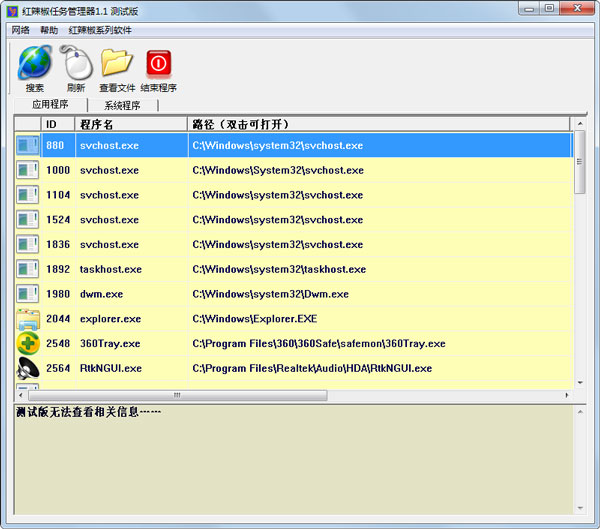
Task: Click path C:\Windows\Explorer.EXE
Action: 254,319
